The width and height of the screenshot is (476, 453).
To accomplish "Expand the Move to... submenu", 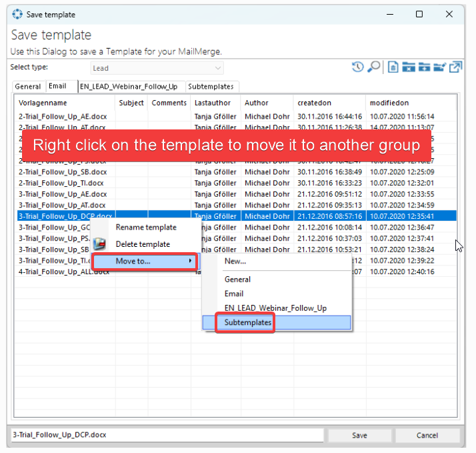I will coord(144,261).
